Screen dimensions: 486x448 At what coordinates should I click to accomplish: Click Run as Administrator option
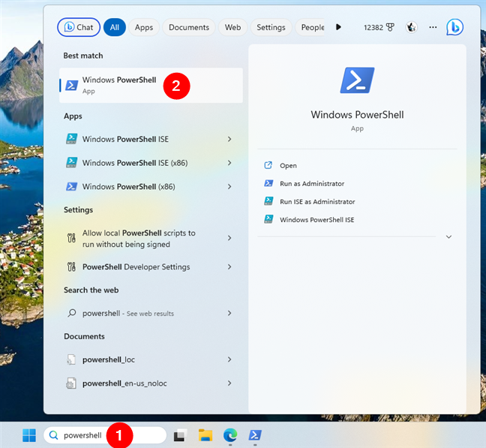click(311, 183)
